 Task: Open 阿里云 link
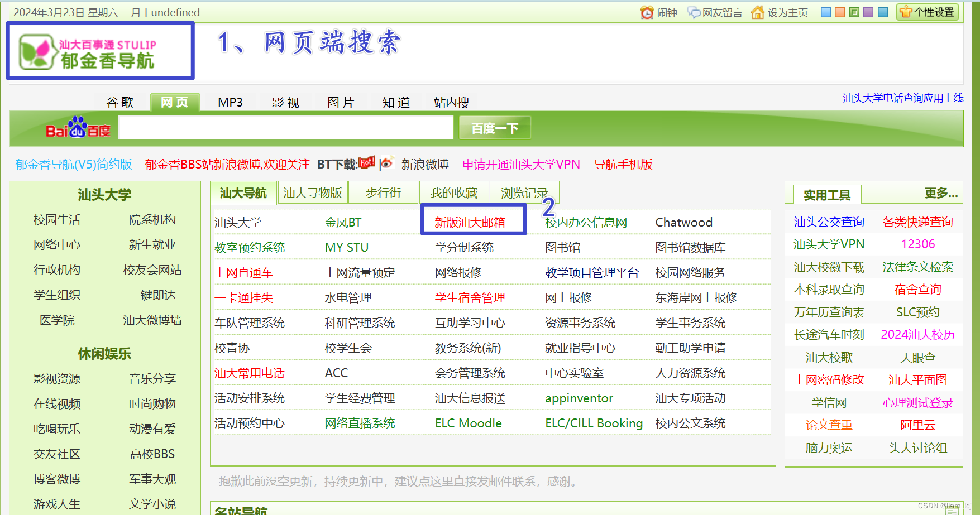917,425
